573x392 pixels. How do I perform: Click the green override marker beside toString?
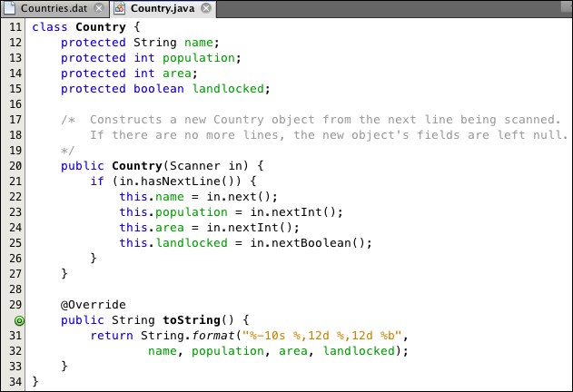click(19, 320)
